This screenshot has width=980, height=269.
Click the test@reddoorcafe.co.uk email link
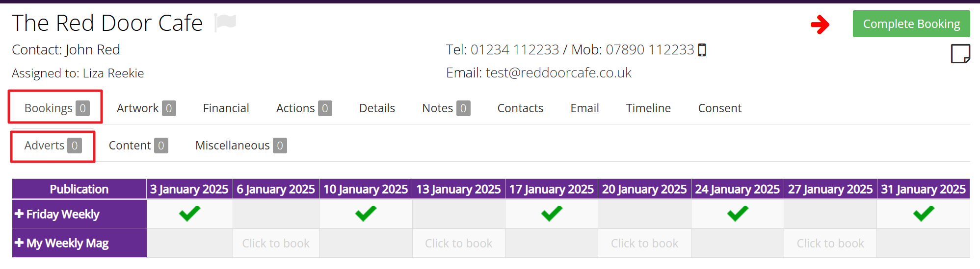point(558,73)
